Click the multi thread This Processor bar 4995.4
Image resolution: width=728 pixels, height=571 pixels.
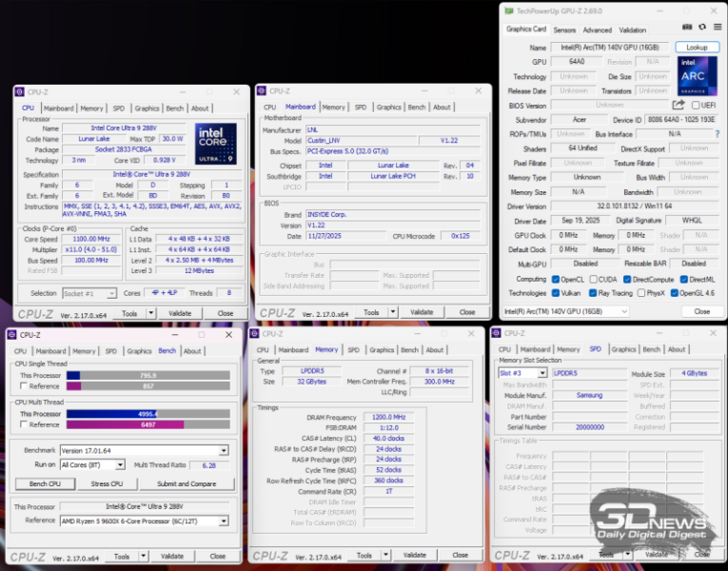(x=148, y=414)
